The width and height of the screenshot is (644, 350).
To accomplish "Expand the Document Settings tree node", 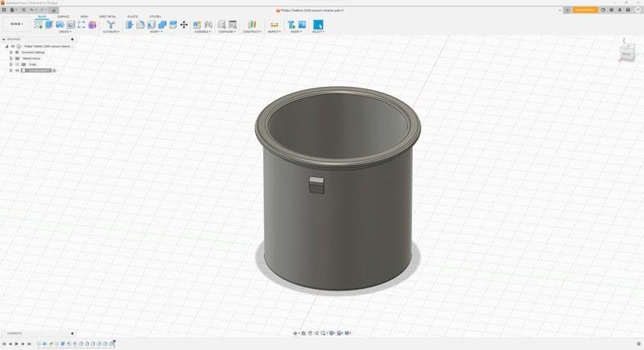I will coord(11,52).
